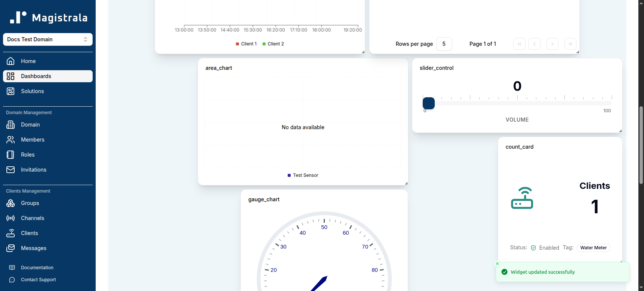The height and width of the screenshot is (291, 644).
Task: Open the Domain menu item
Action: (x=48, y=125)
